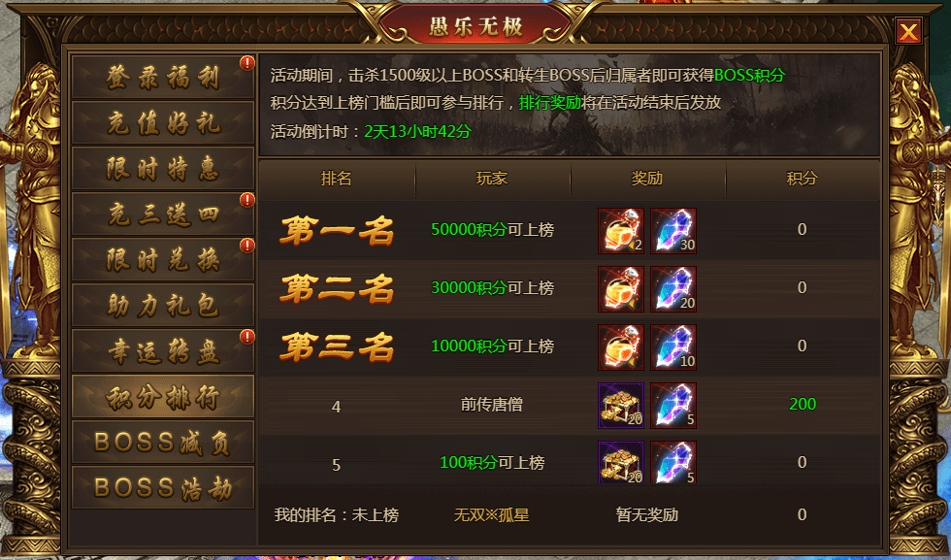Select the 充三送四 tab

[x=163, y=214]
